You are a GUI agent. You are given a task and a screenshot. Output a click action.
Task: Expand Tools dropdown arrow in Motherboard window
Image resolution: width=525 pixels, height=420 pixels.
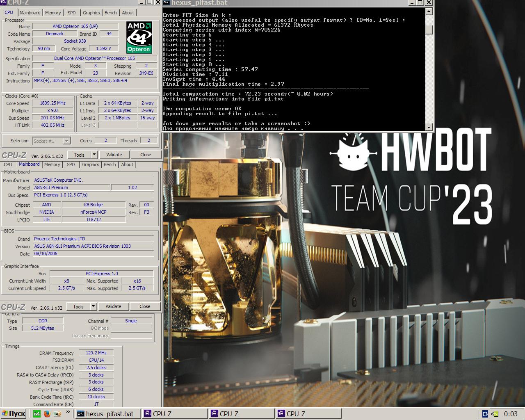click(93, 306)
